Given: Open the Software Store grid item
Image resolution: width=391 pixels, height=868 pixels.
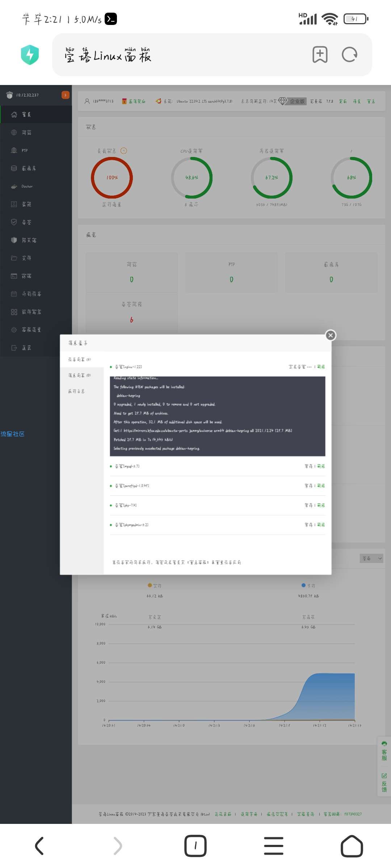Looking at the screenshot, I should point(36,312).
